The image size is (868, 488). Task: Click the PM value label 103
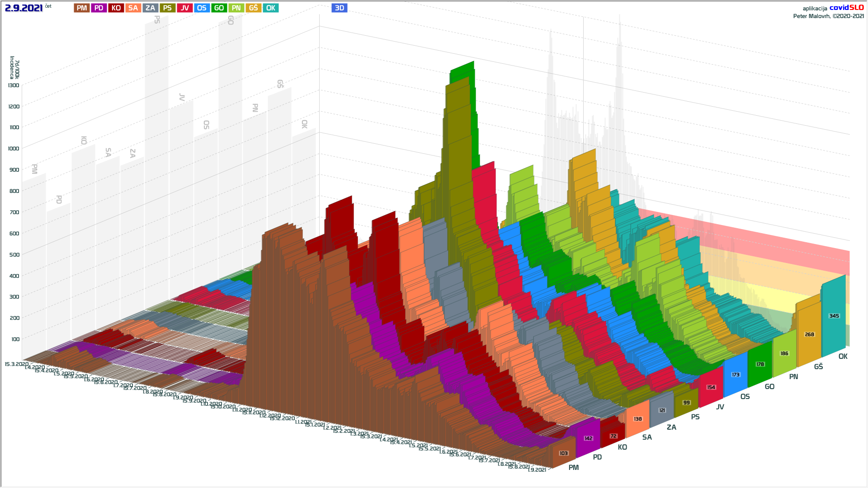click(563, 453)
